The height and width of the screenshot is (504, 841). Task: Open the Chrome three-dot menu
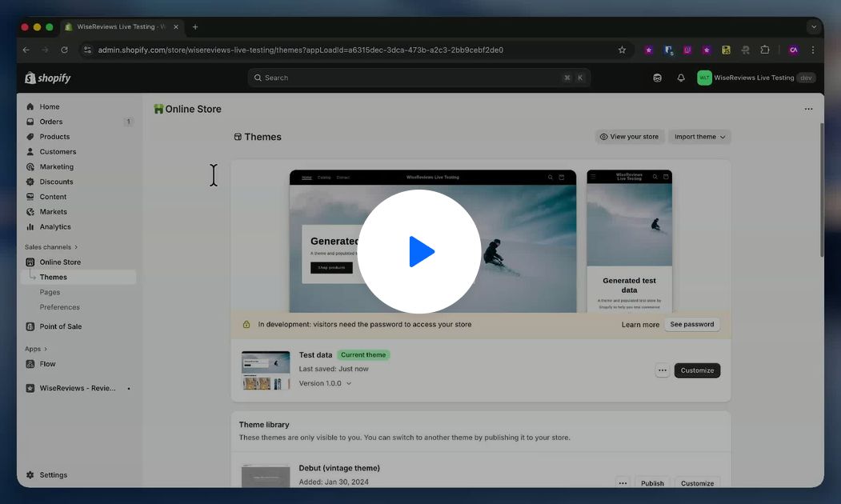click(813, 50)
